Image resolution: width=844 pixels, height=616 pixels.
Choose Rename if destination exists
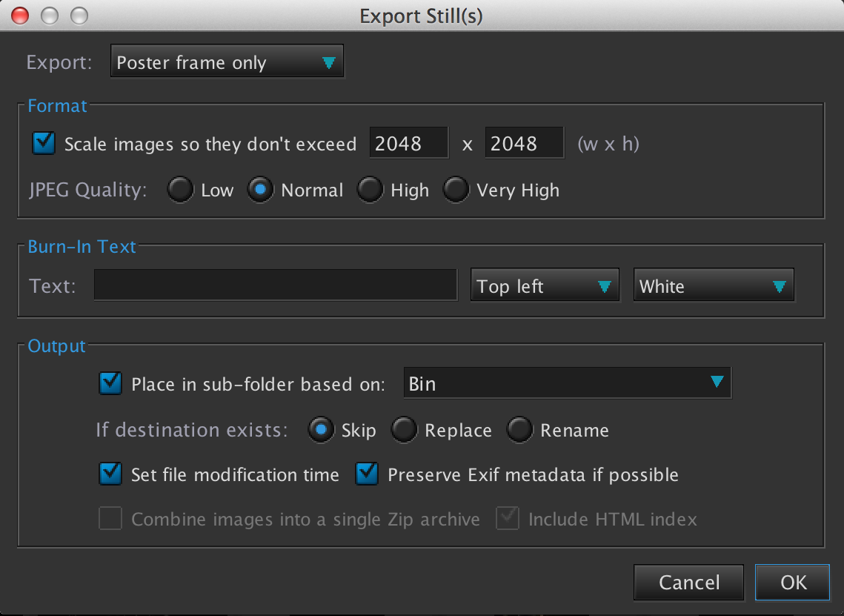(519, 430)
